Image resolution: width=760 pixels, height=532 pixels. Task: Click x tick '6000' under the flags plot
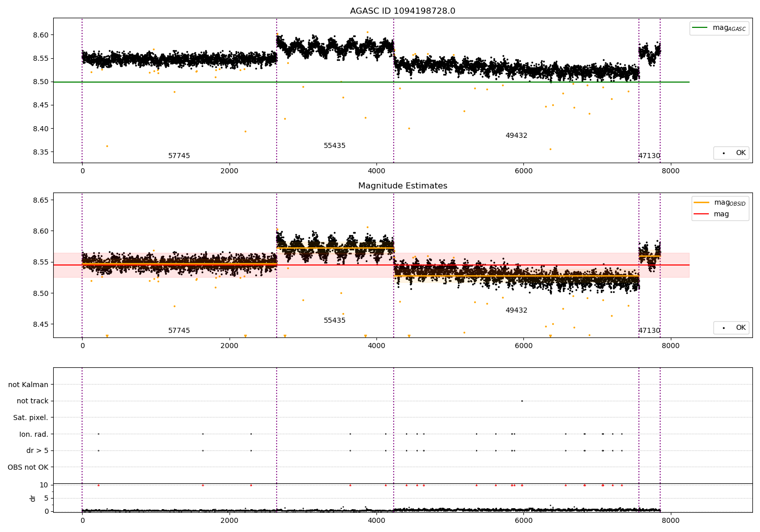[x=523, y=521]
